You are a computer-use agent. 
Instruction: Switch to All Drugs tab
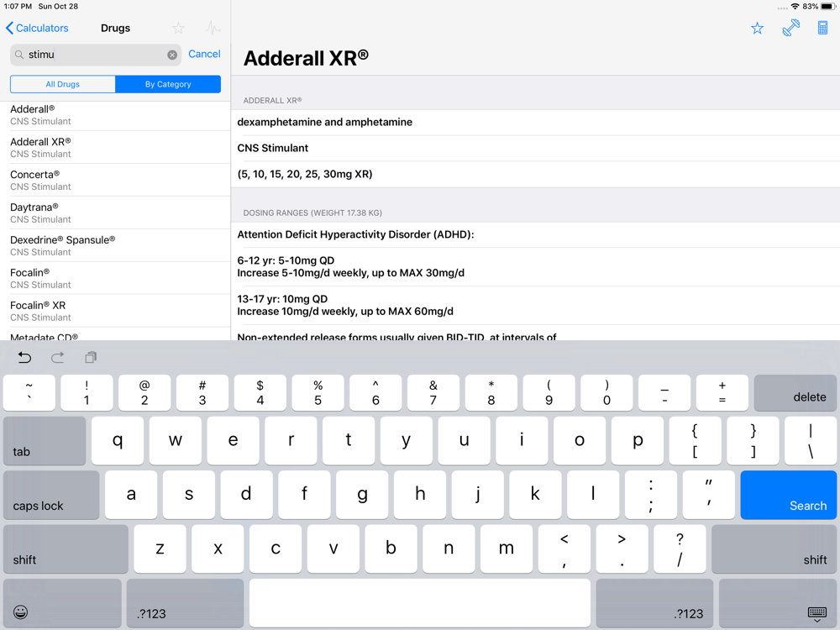63,84
